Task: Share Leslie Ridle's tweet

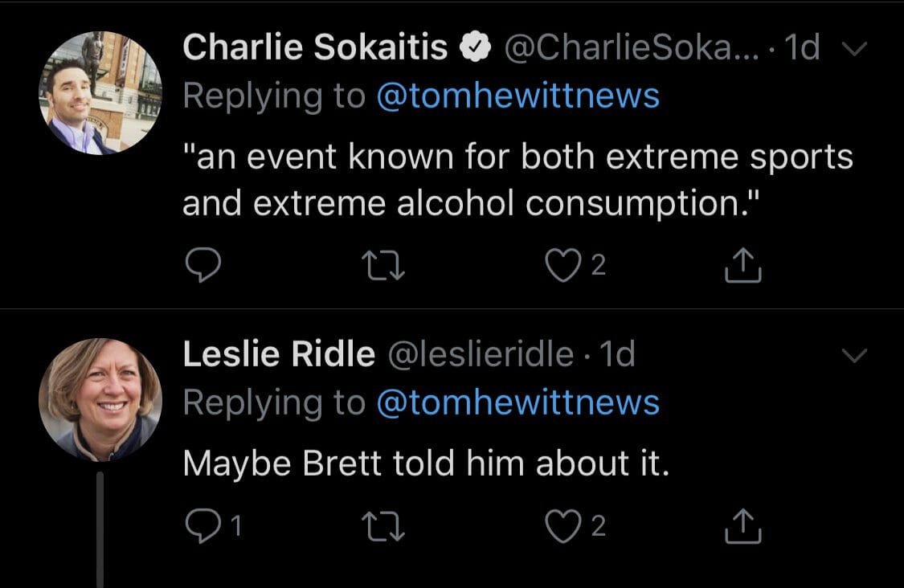Action: click(x=742, y=526)
